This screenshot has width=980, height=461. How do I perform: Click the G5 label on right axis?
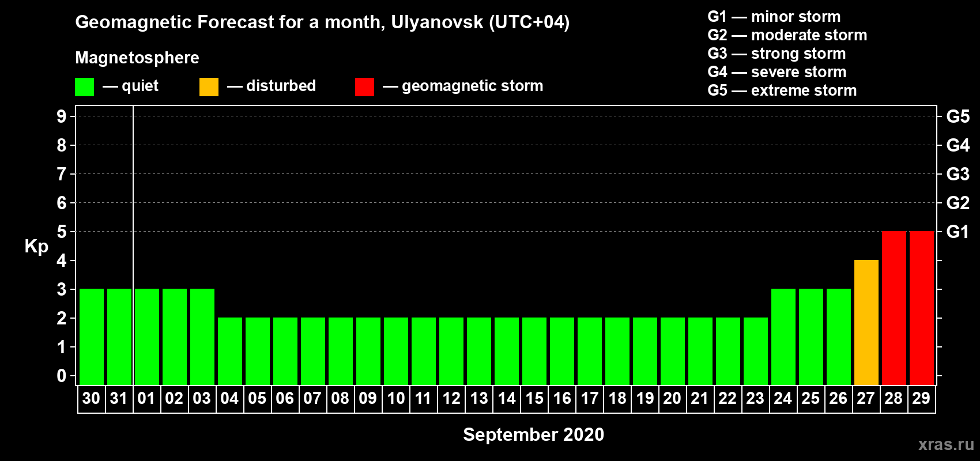958,116
